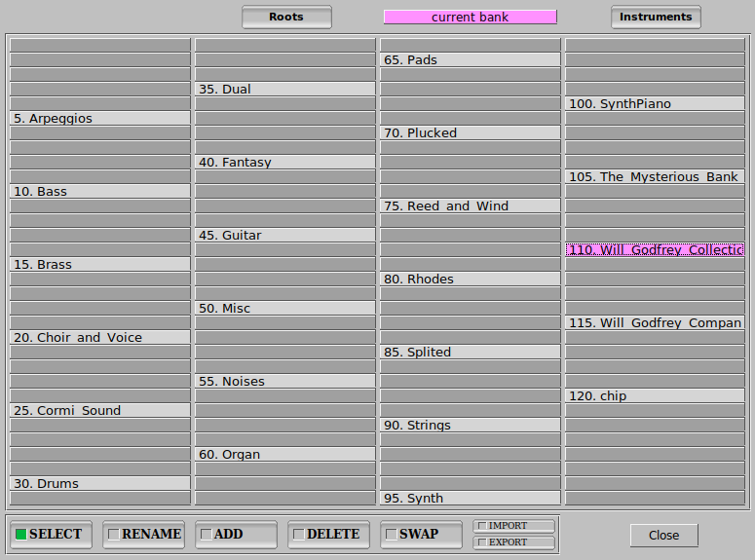755x560 pixels.
Task: Select bank 15. Brass
Action: (100, 265)
